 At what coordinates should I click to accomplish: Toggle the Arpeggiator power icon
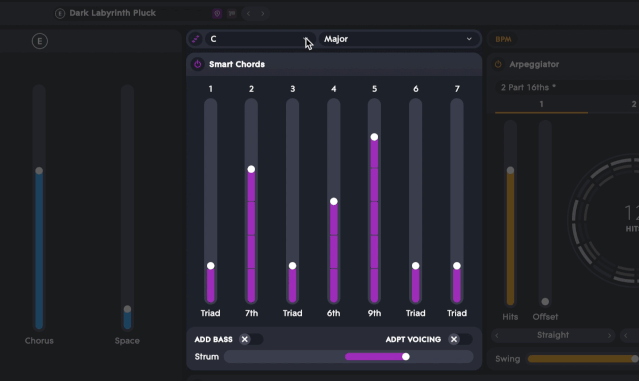click(x=498, y=64)
